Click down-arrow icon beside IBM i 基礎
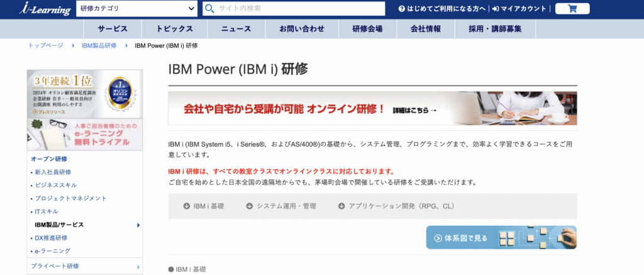Image resolution: width=644 pixels, height=275 pixels. pyautogui.click(x=186, y=206)
